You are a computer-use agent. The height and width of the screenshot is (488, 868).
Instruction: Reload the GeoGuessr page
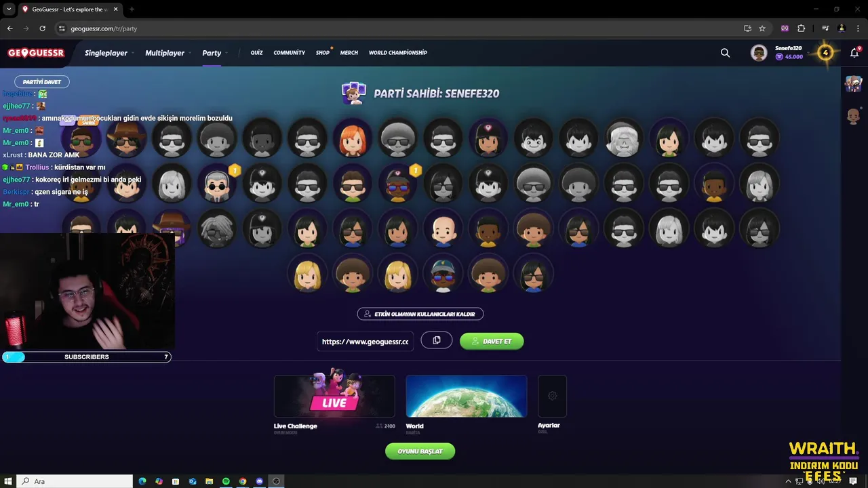(x=42, y=28)
